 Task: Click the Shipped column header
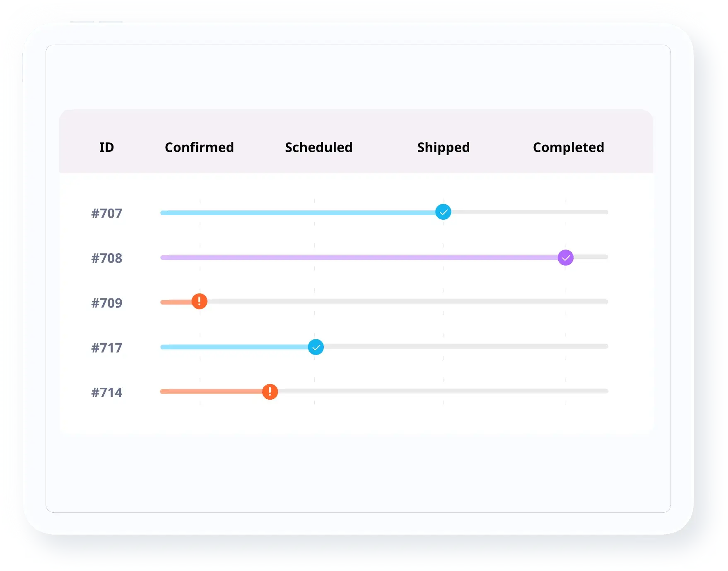tap(443, 147)
